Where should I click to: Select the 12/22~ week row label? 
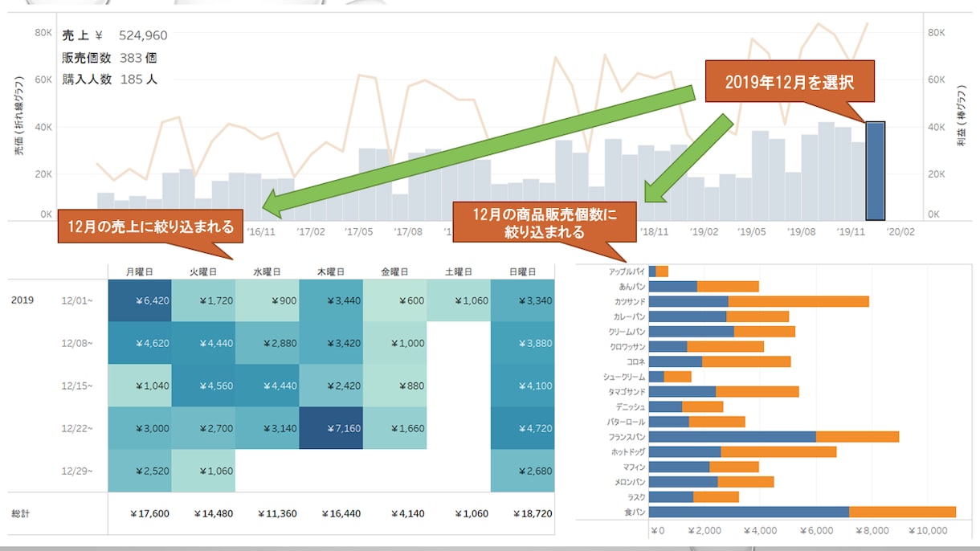click(x=77, y=429)
